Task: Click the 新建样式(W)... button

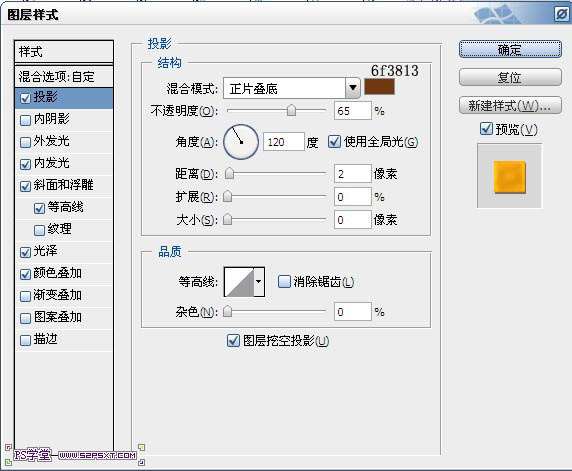Action: pyautogui.click(x=510, y=105)
